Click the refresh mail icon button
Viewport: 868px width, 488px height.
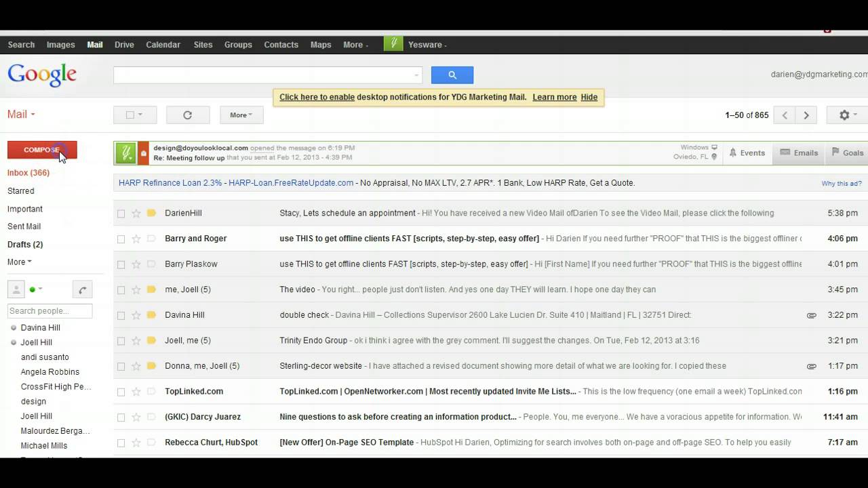tap(188, 115)
